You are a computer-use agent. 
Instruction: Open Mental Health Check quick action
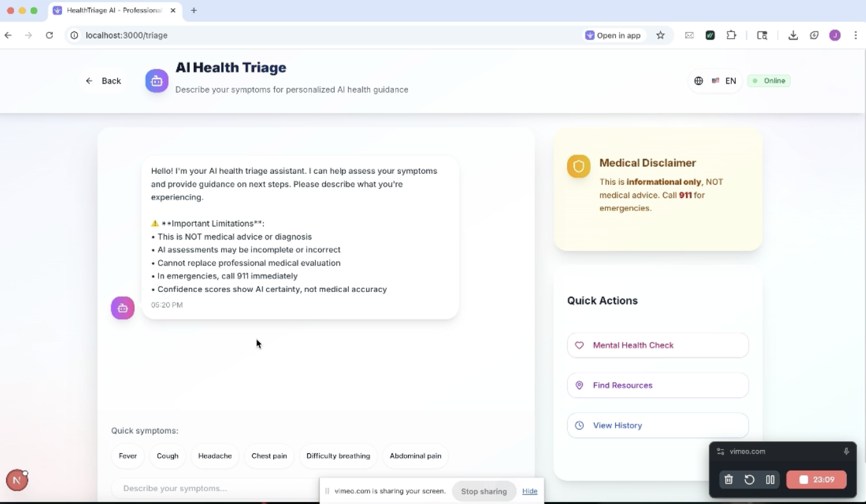click(658, 345)
